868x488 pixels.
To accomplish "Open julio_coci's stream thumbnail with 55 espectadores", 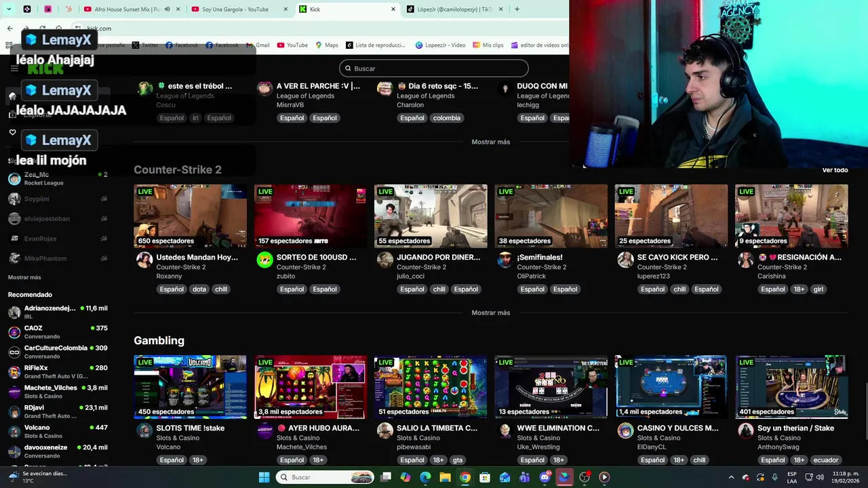I will tap(431, 216).
